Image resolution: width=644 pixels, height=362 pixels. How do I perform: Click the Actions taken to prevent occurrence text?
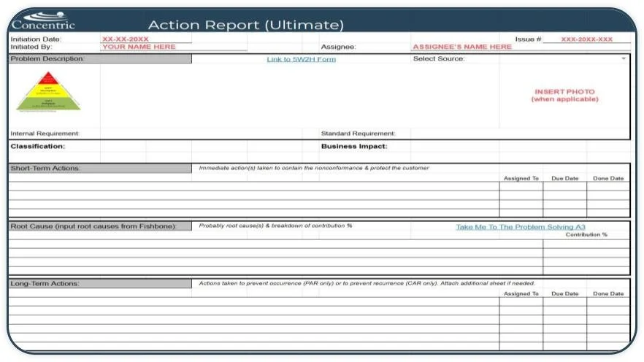[x=367, y=283]
